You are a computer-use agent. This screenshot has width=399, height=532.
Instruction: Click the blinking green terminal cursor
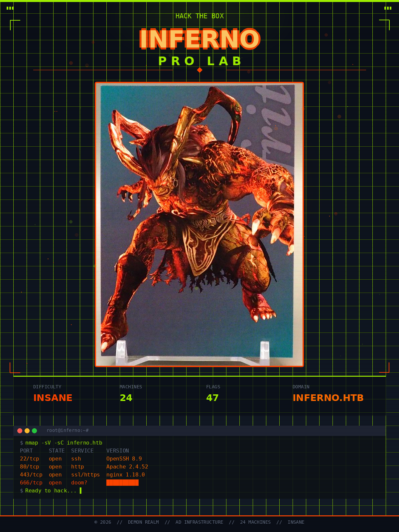click(80, 490)
